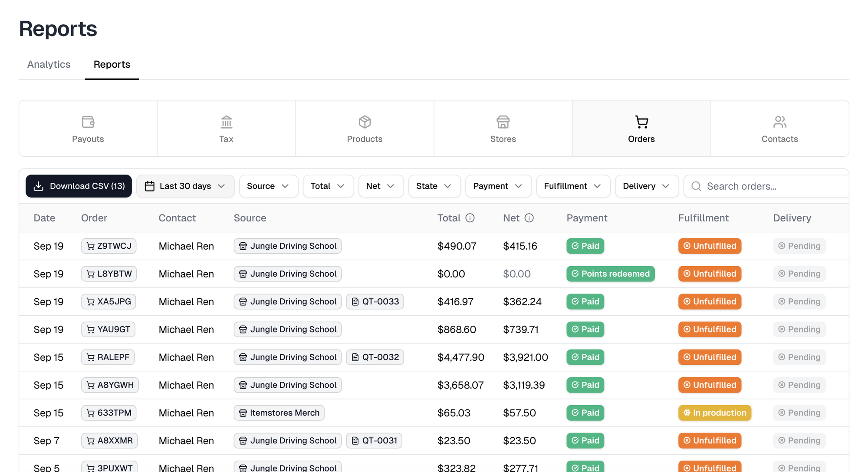Expand the Fulfillment filter dropdown
Viewport: 868px width, 472px height.
[573, 186]
